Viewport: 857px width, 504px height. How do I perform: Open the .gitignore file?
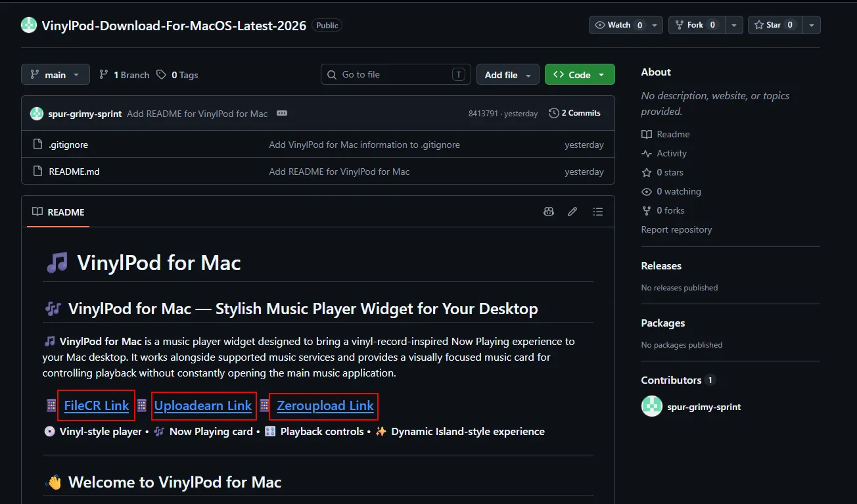(x=68, y=145)
